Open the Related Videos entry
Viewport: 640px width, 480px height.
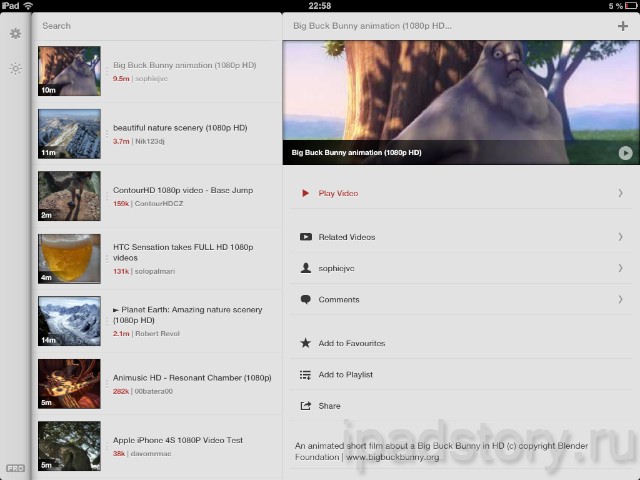pos(461,237)
